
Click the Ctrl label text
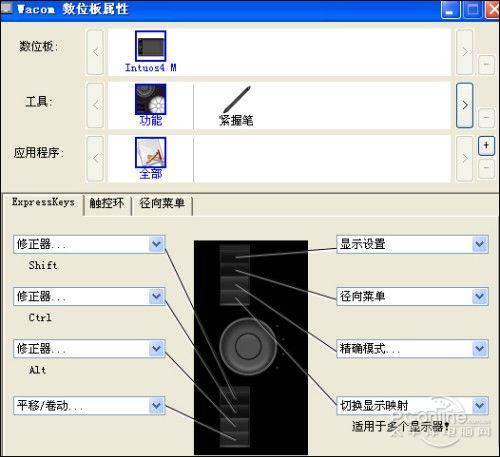coord(40,317)
